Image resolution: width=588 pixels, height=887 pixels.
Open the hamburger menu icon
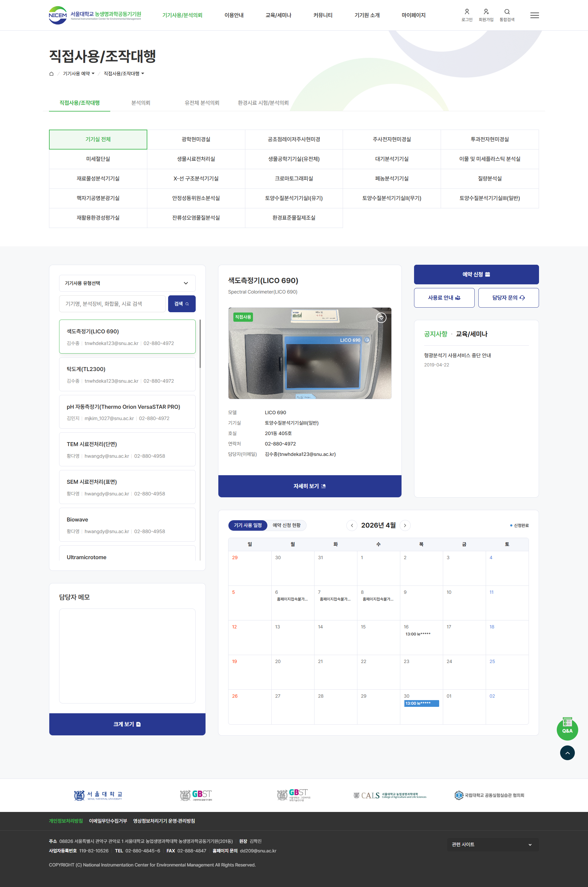(534, 15)
